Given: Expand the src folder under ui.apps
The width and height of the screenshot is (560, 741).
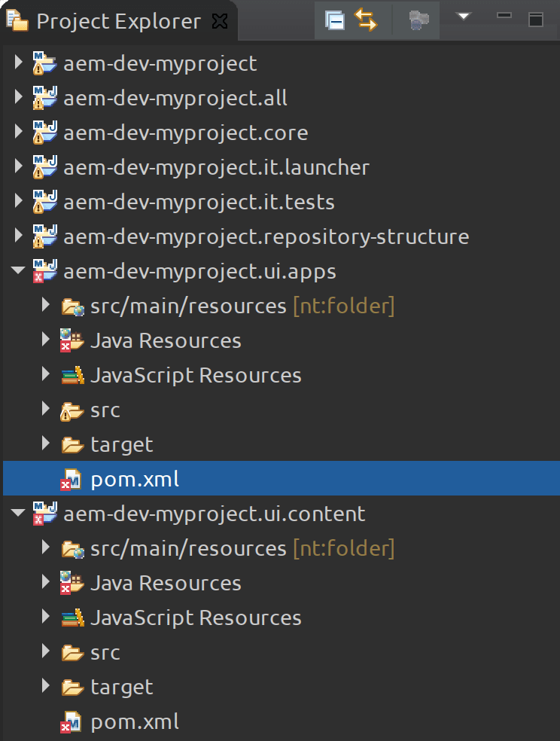Looking at the screenshot, I should (x=46, y=409).
